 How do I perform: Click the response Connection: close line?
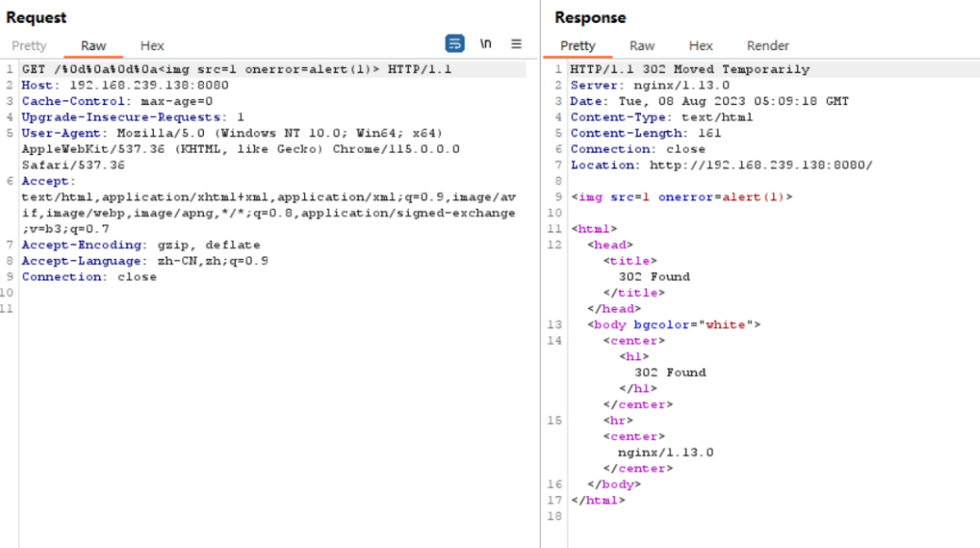(638, 149)
